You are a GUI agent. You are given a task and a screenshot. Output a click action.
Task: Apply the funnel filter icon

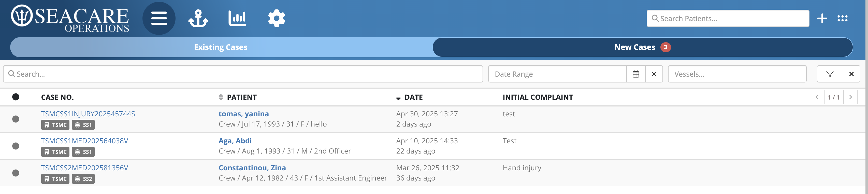[x=830, y=74]
